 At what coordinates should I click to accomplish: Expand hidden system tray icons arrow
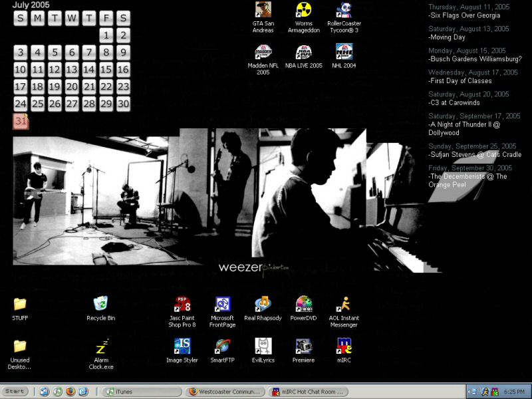469,392
